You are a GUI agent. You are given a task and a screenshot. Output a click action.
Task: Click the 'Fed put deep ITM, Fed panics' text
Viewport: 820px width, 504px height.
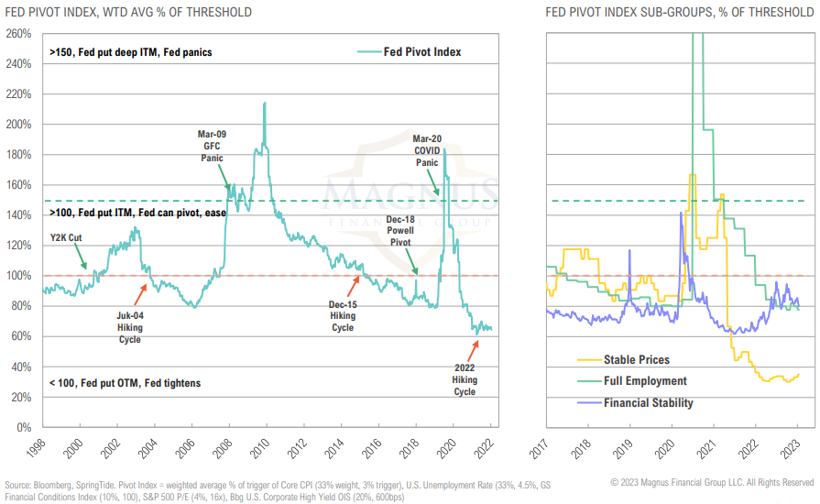pyautogui.click(x=131, y=52)
